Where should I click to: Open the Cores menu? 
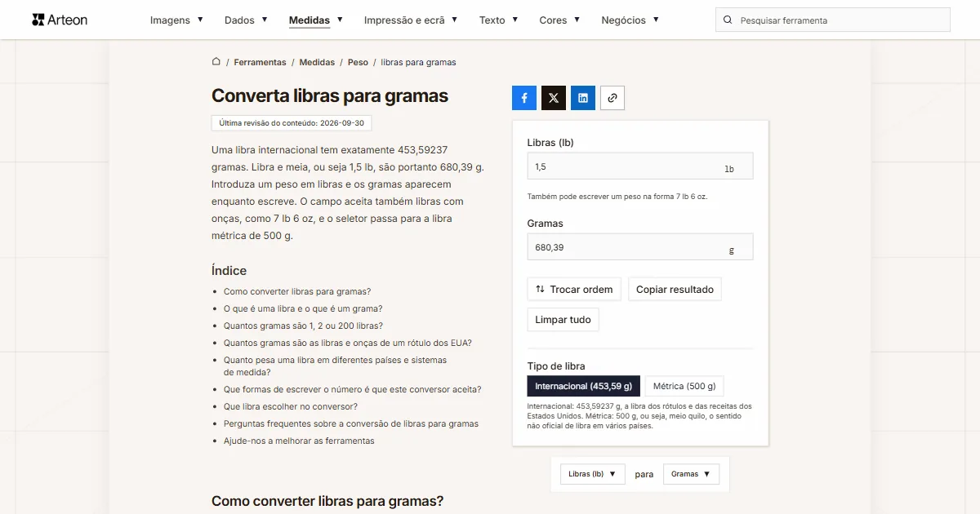(x=559, y=20)
